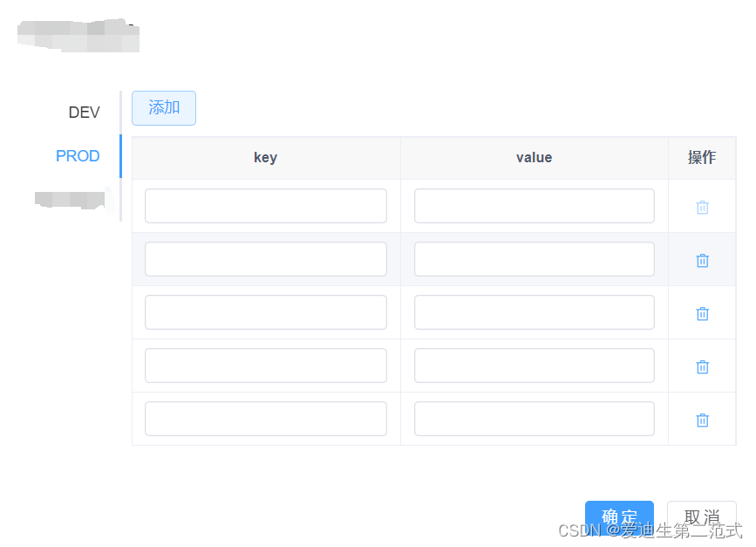Viewport: 756px width, 547px height.
Task: Click the trash icon in the 操作 column bottom row
Action: pyautogui.click(x=702, y=420)
